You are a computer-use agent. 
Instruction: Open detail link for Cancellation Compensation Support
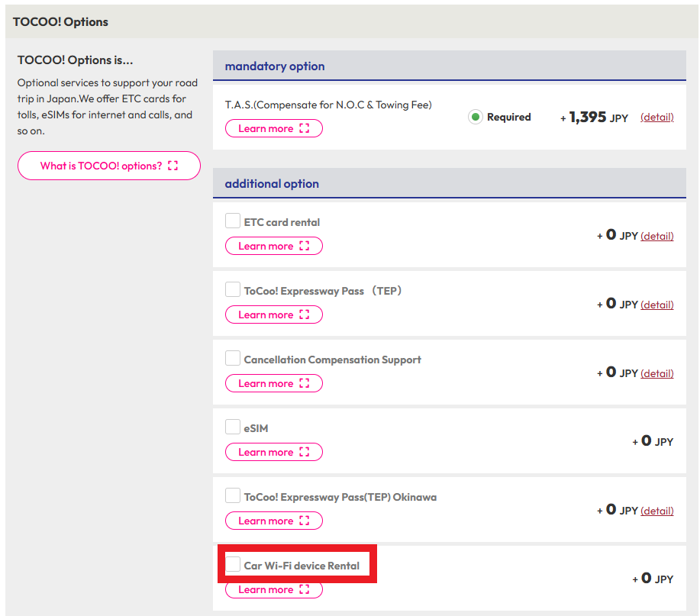tap(656, 373)
